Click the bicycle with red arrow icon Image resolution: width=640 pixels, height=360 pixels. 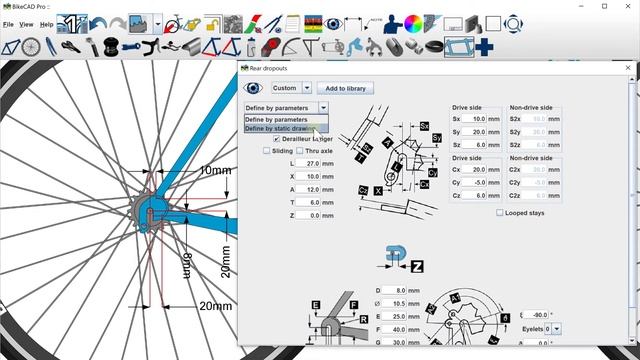tap(172, 24)
